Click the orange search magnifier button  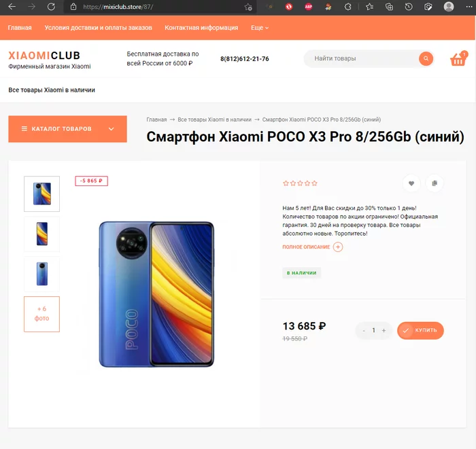coord(426,58)
